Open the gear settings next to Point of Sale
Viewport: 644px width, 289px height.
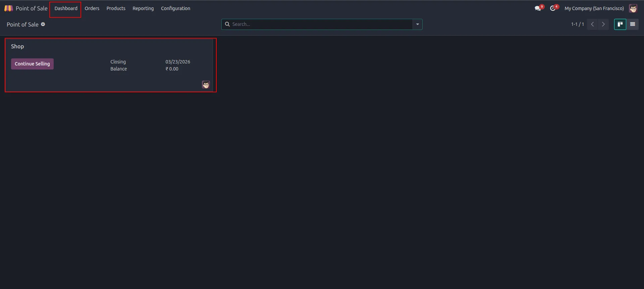43,24
